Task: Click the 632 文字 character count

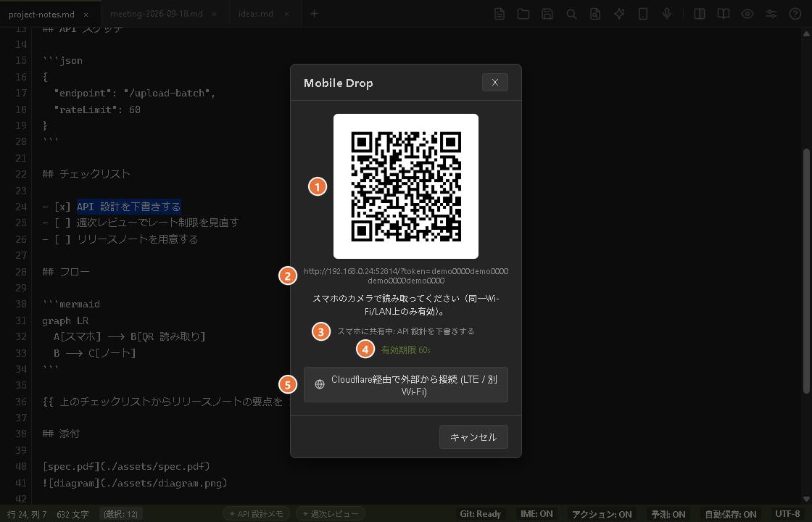Action: 73,514
